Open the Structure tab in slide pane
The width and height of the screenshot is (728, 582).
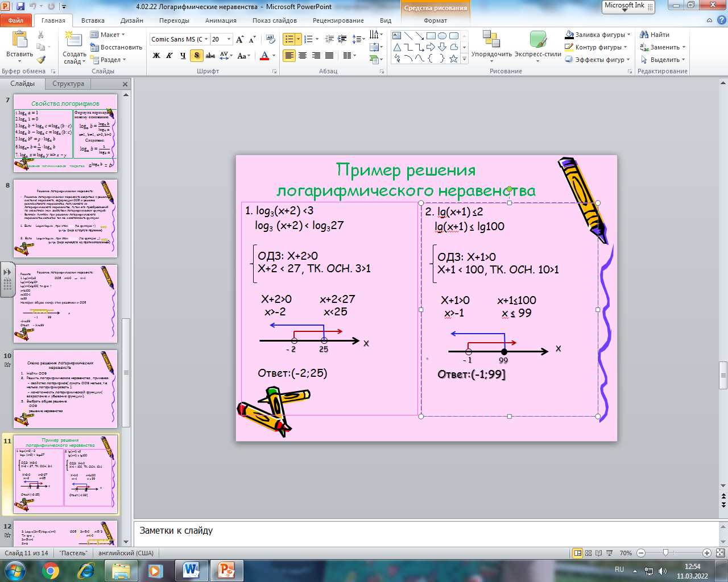coord(68,84)
